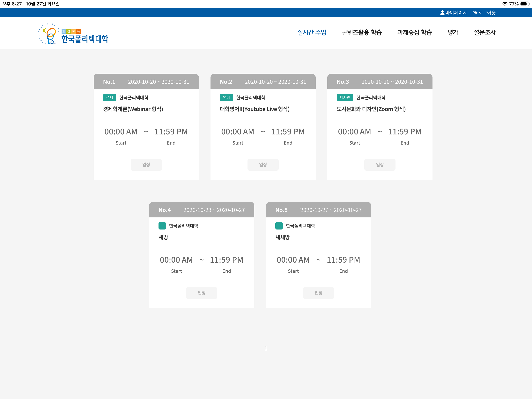Enter the 도시문화와 디자인 Zoom class
Viewport: 532px width, 399px height.
(x=380, y=165)
